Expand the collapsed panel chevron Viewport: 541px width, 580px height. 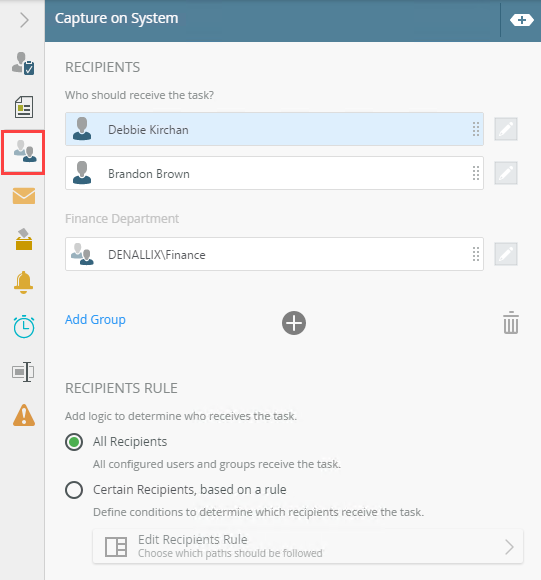24,20
